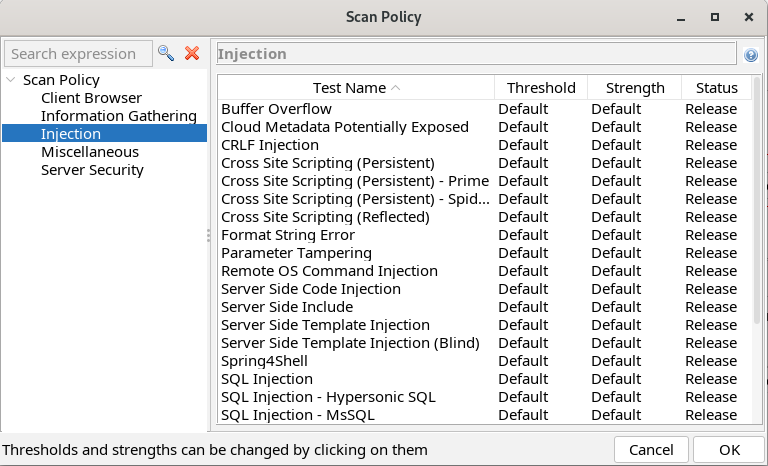Open Strength cell for SQL Injection
Image resolution: width=768 pixels, height=466 pixels.
click(x=616, y=379)
